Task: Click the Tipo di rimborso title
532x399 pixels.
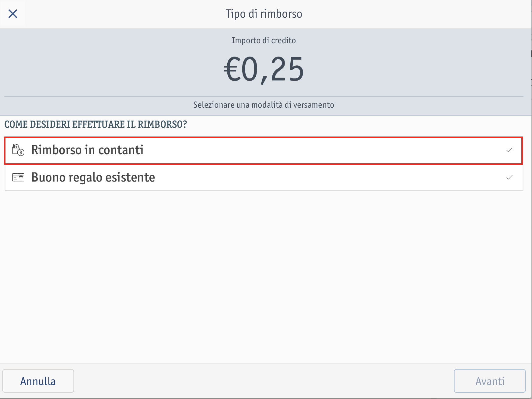Action: (264, 14)
